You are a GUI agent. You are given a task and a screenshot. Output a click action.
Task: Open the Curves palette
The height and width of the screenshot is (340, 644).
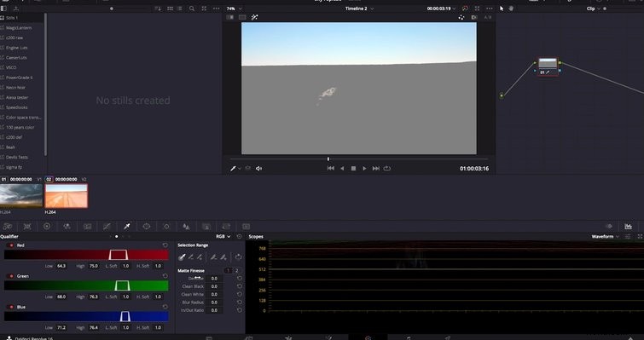tap(107, 227)
